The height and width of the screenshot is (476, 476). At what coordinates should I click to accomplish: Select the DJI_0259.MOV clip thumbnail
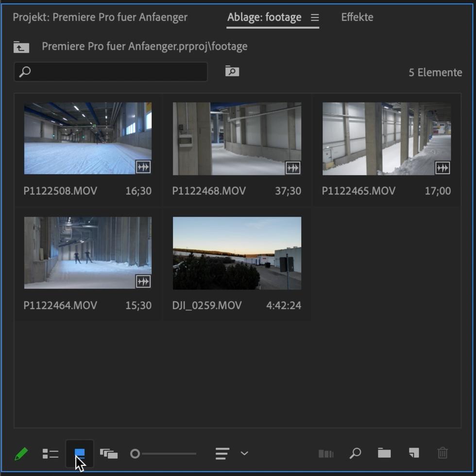(x=237, y=253)
